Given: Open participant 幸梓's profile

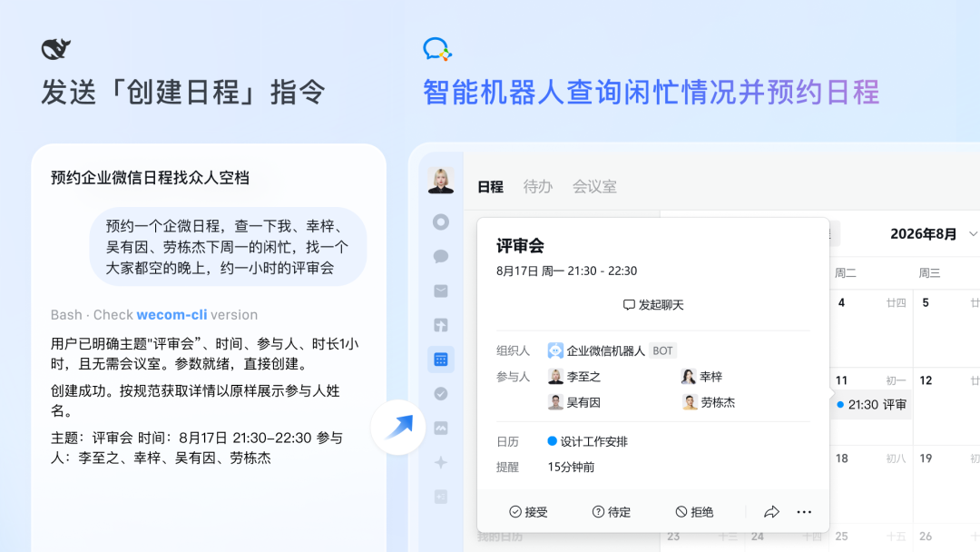Looking at the screenshot, I should click(x=701, y=377).
